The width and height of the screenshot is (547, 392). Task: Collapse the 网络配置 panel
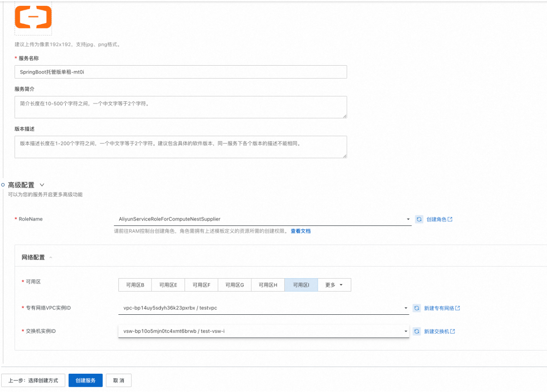[50, 258]
